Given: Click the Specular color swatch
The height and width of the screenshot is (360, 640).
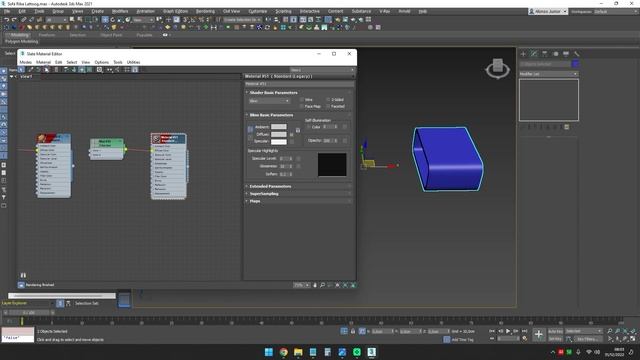Looking at the screenshot, I should click(279, 142).
